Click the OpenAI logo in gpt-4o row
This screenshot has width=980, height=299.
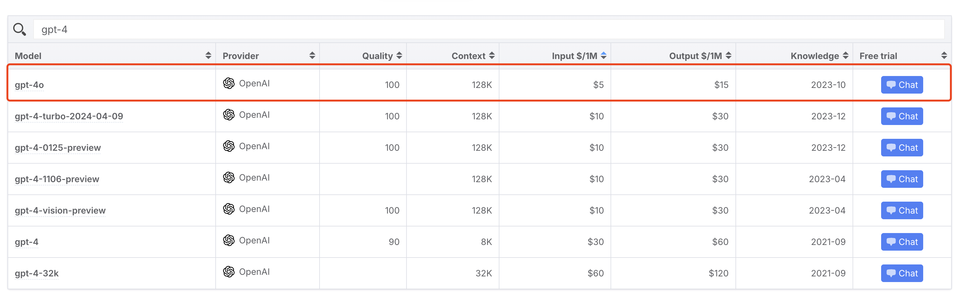229,83
